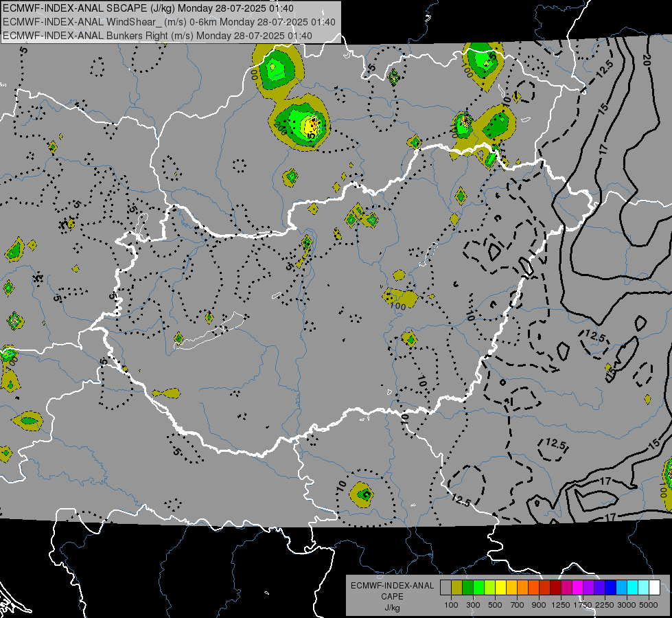Click the WindShear 0-6km title line
The width and height of the screenshot is (672, 618).
coord(170,22)
